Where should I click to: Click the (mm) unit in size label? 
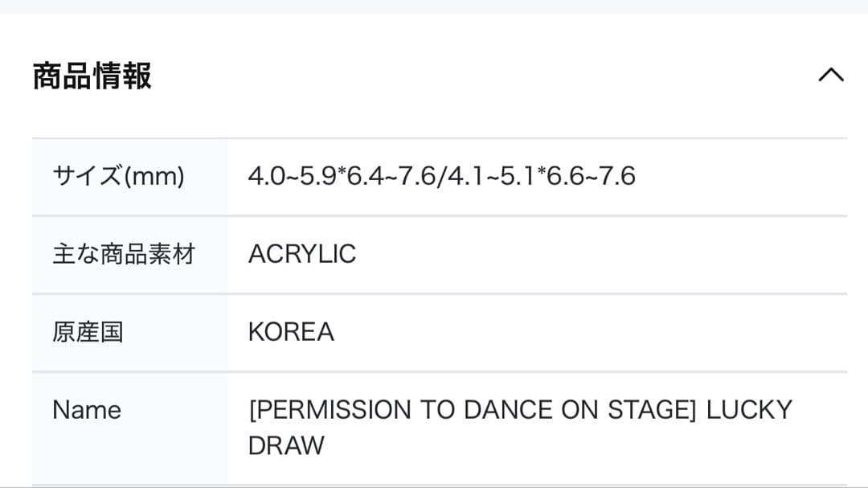154,175
